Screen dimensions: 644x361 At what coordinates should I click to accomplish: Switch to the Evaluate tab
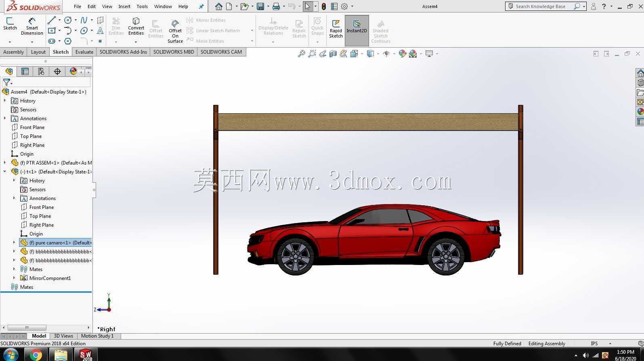click(84, 52)
